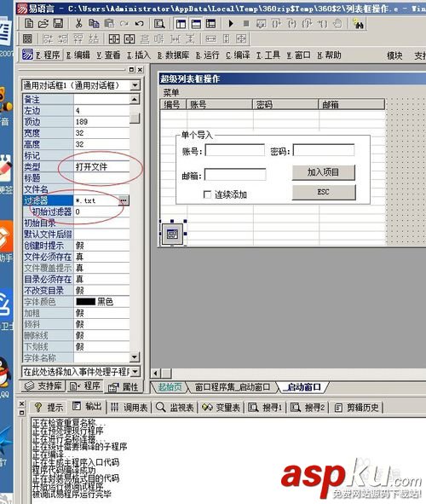Toggle the combined panels layout icon
The width and height of the screenshot is (426, 504).
211,24
